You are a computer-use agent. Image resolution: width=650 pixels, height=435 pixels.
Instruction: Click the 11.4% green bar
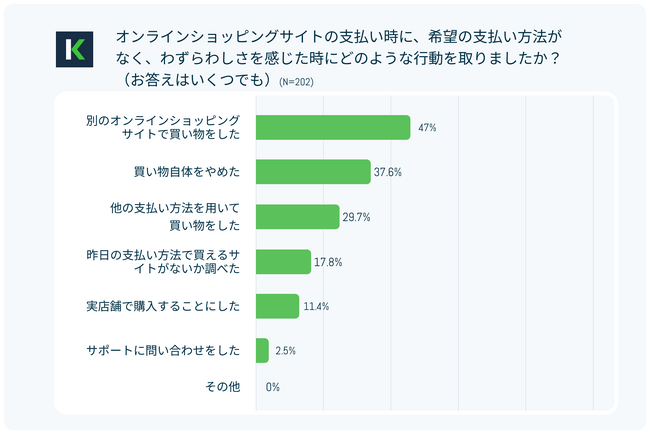point(277,306)
